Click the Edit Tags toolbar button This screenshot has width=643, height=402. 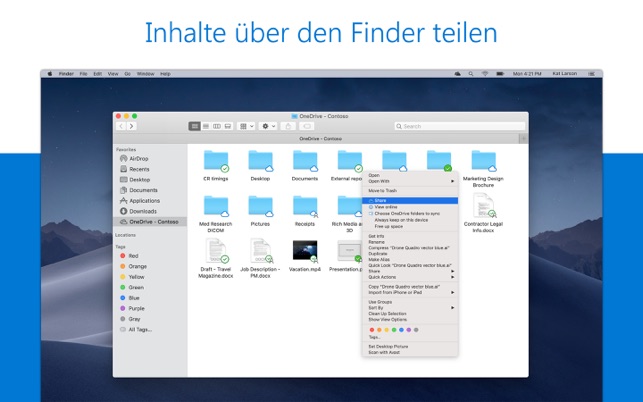pos(307,126)
